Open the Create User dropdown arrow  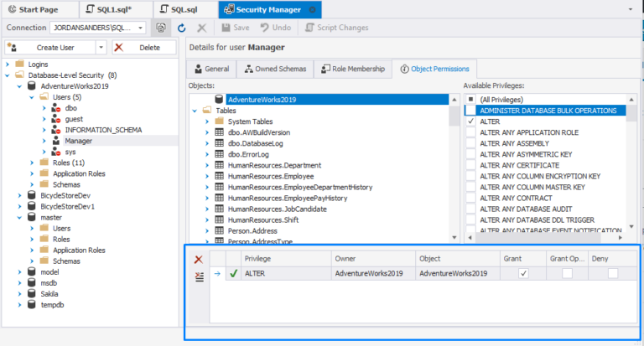(101, 48)
